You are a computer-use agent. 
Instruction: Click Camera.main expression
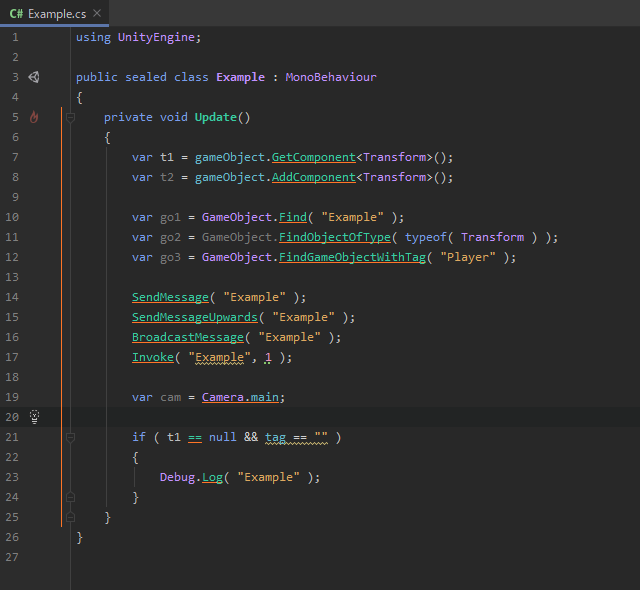[240, 397]
